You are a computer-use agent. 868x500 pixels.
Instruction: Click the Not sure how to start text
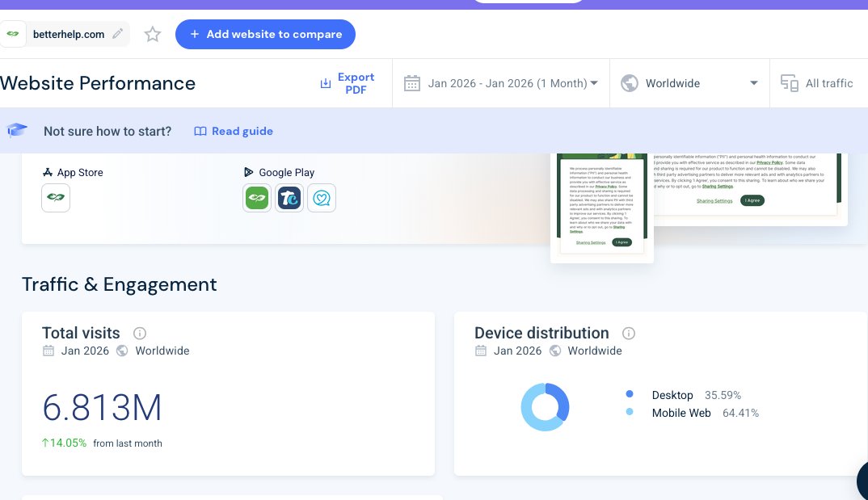[x=107, y=131]
